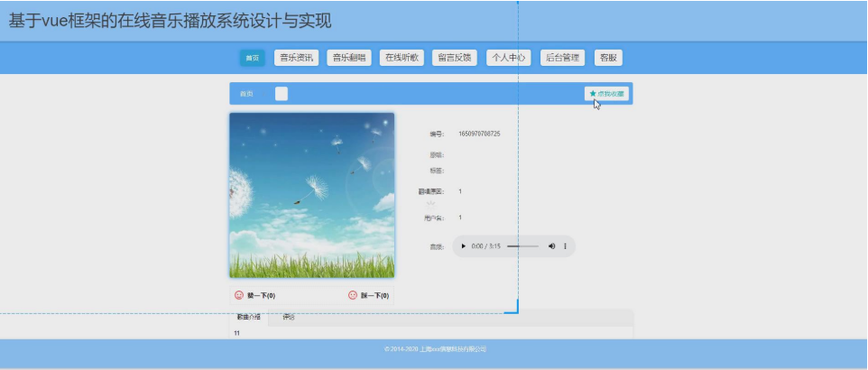Play the audio track
This screenshot has height=370, width=868.
(x=464, y=246)
